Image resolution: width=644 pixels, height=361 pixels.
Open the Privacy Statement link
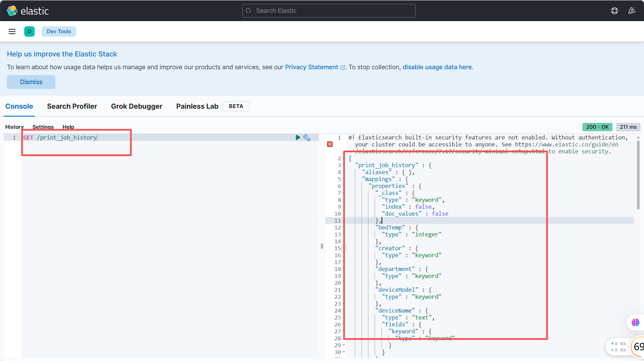click(312, 67)
